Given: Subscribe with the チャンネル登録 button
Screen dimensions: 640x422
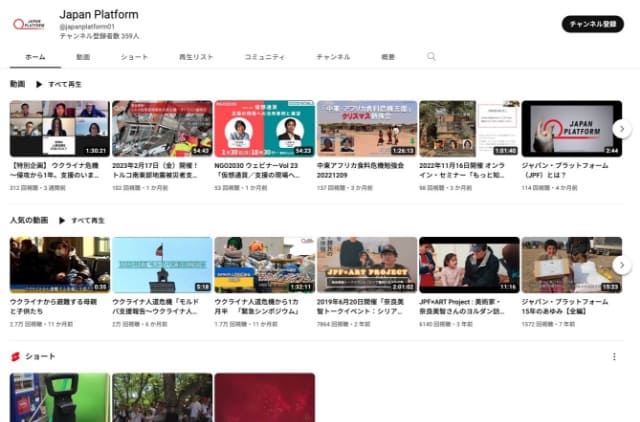Looking at the screenshot, I should click(593, 24).
